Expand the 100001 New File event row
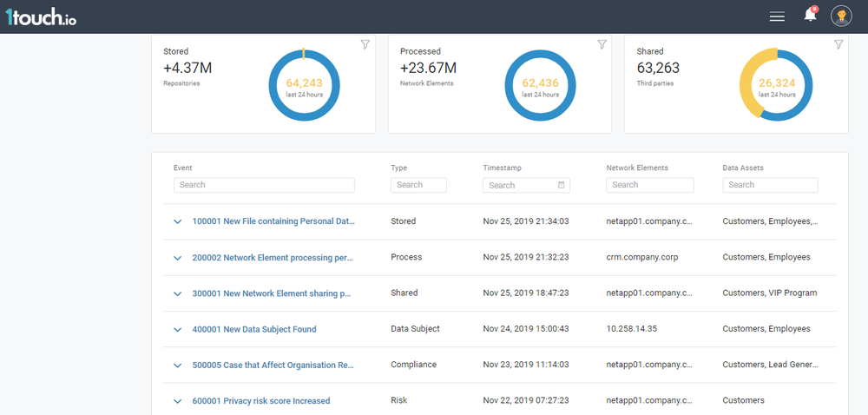This screenshot has width=868, height=415. click(178, 221)
